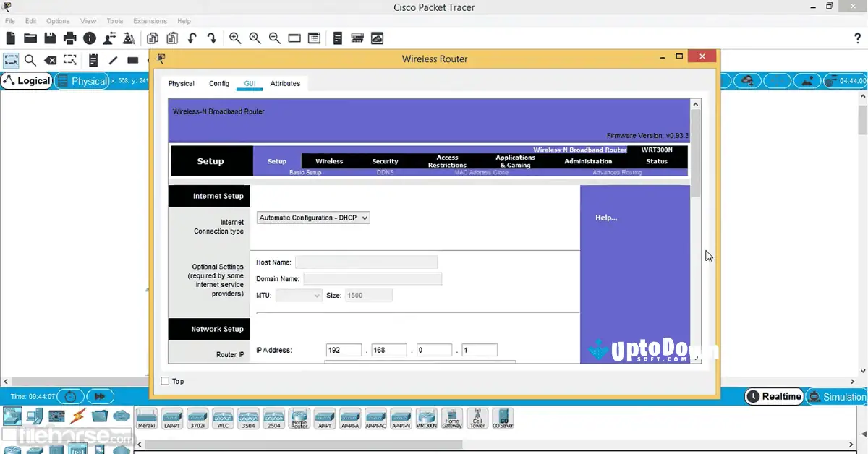Select the Cell Tower device
Viewport: 868px width, 454px height.
[477, 418]
